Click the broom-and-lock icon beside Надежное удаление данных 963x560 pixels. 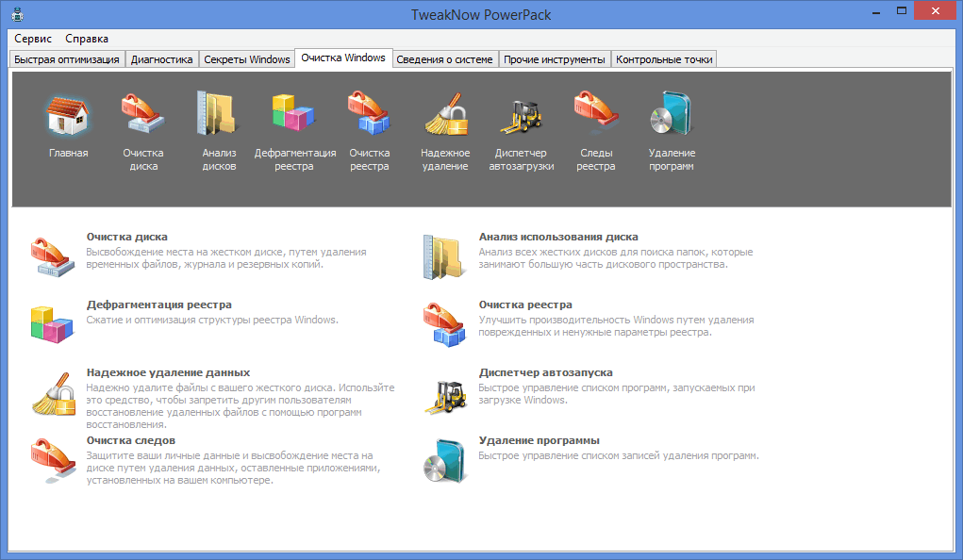pos(54,393)
